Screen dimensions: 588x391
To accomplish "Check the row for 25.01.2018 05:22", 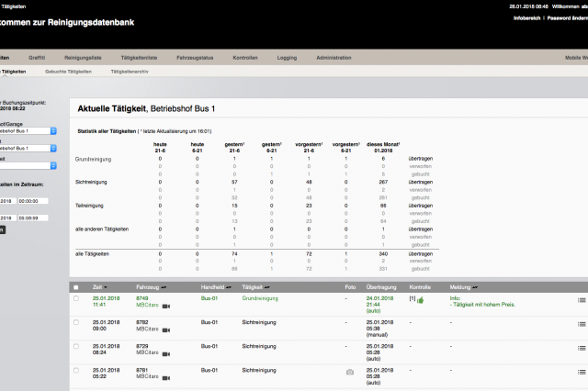I will coord(76,371).
